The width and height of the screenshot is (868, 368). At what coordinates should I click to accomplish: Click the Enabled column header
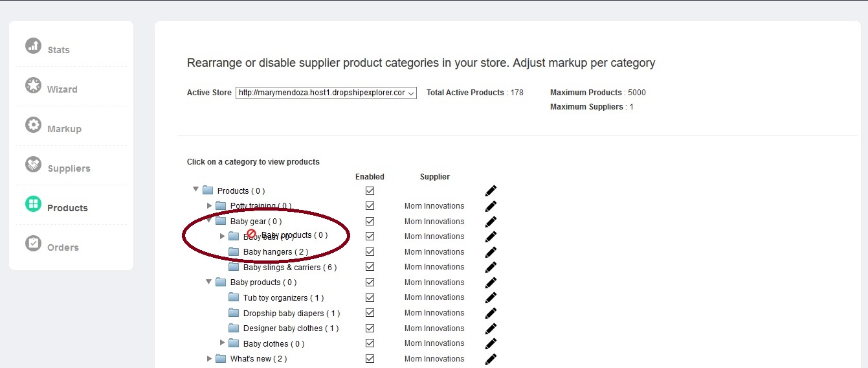(x=370, y=177)
